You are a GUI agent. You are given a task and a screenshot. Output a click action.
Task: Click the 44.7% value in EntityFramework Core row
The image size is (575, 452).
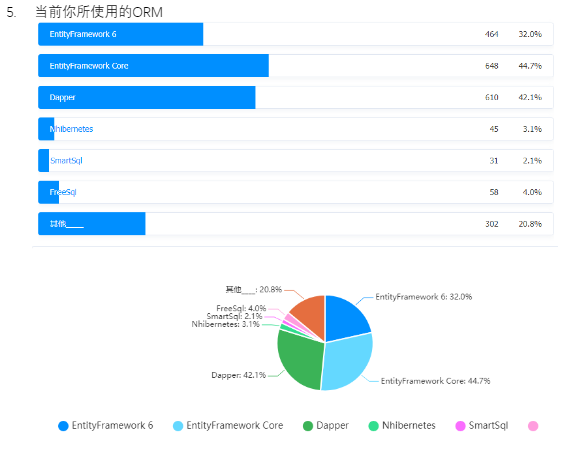pyautogui.click(x=530, y=66)
